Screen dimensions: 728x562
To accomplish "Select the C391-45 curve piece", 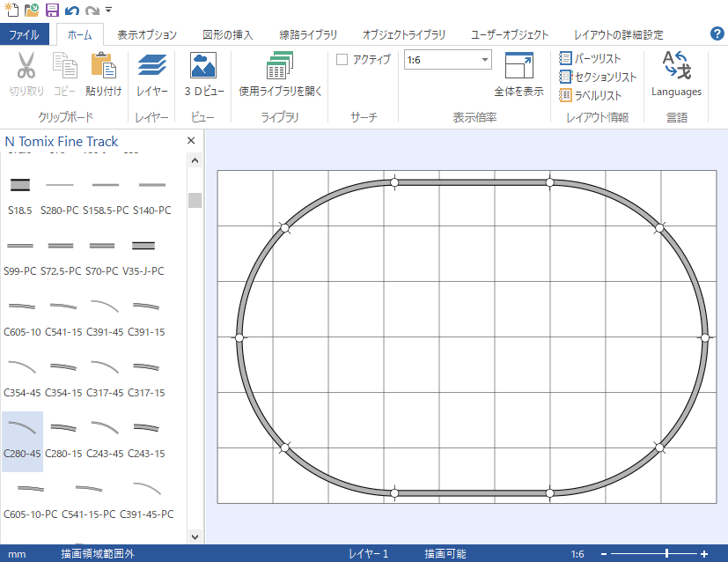I will (105, 317).
